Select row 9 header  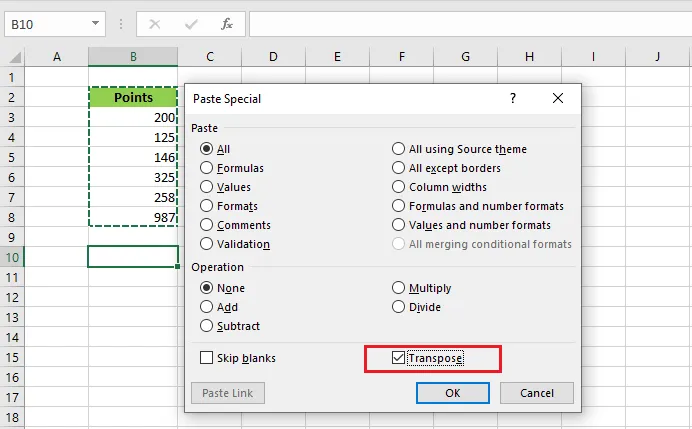[12, 237]
